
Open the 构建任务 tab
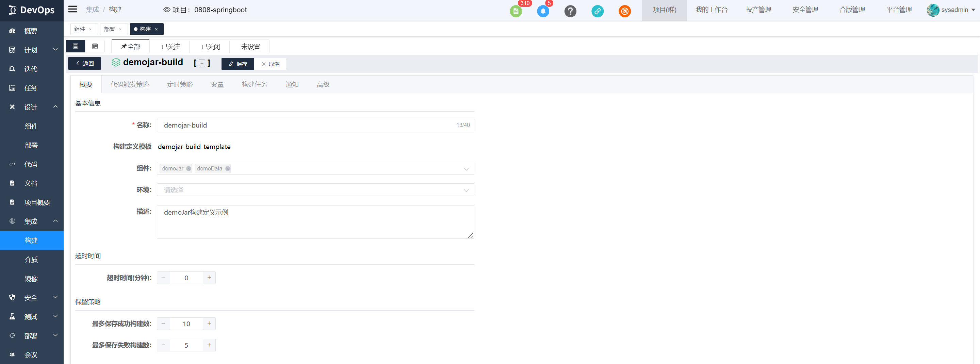click(255, 84)
